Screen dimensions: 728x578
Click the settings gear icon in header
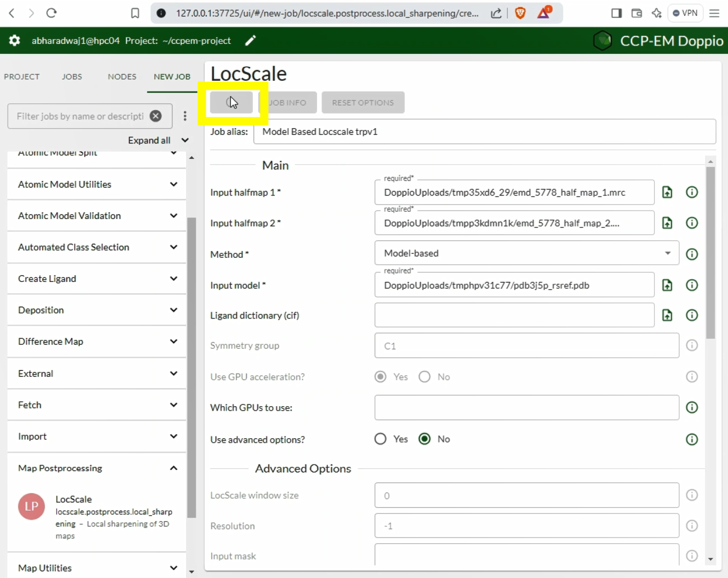(x=15, y=40)
